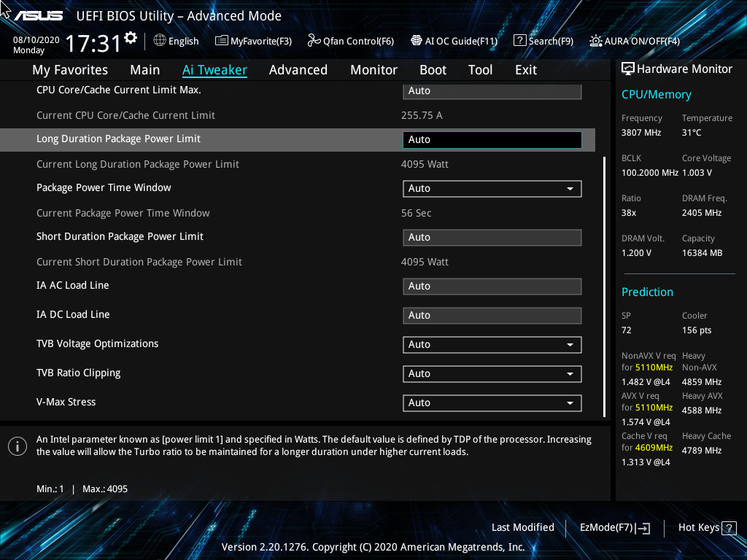
Task: Click the MyFavorite list icon
Action: click(x=222, y=41)
